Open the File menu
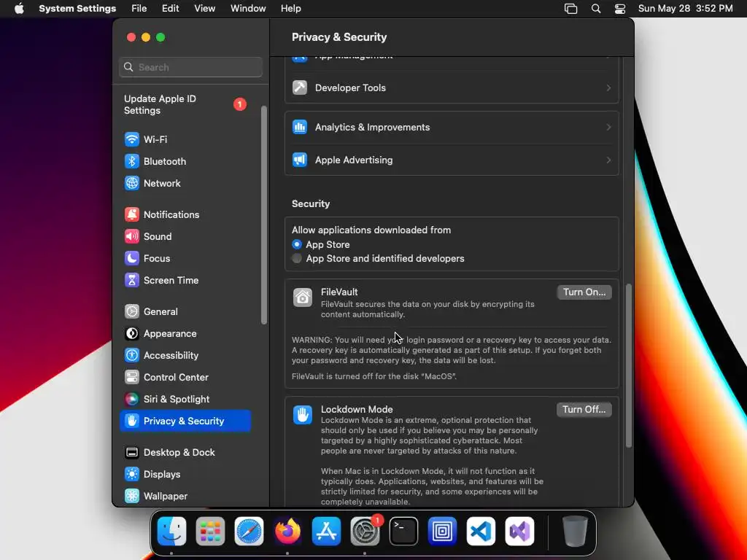The image size is (747, 560). tap(139, 9)
